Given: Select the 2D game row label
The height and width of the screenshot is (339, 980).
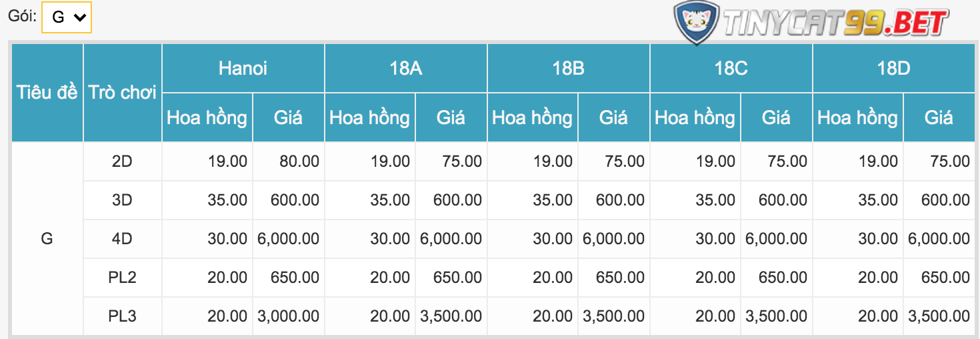Looking at the screenshot, I should coord(122,161).
